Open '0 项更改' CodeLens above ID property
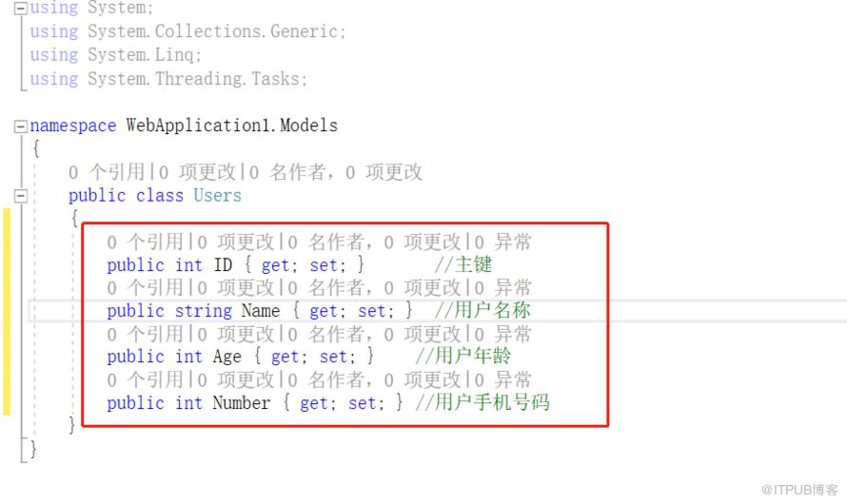This screenshot has height=504, width=847. [x=235, y=242]
